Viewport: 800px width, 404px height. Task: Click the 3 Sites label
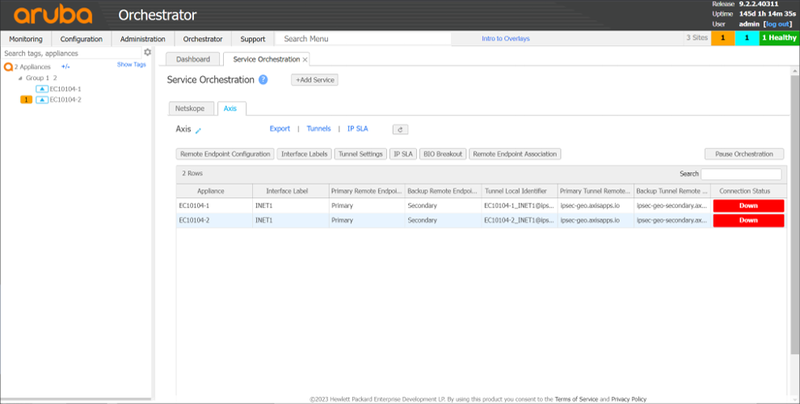pyautogui.click(x=697, y=38)
